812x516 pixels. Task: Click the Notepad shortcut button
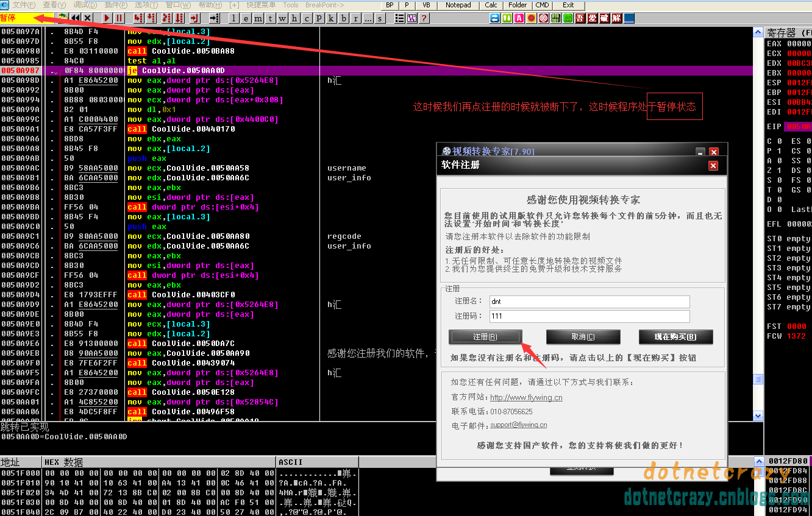pyautogui.click(x=458, y=5)
